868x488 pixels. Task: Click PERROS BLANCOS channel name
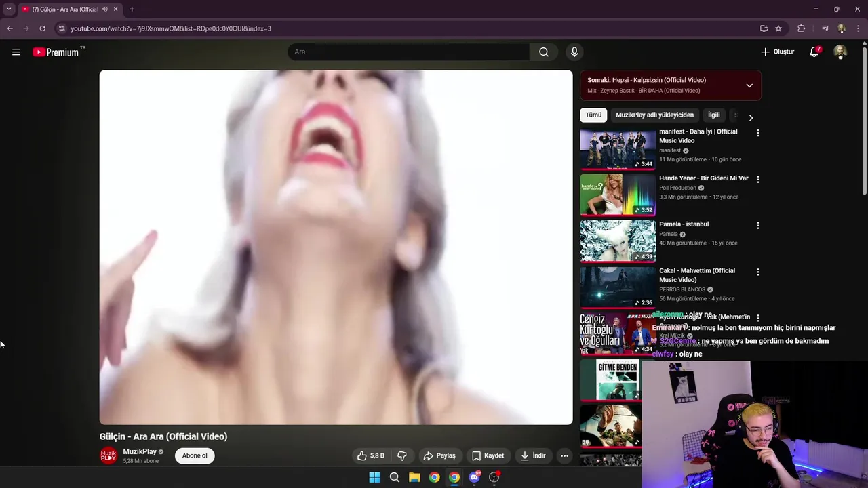click(x=682, y=289)
